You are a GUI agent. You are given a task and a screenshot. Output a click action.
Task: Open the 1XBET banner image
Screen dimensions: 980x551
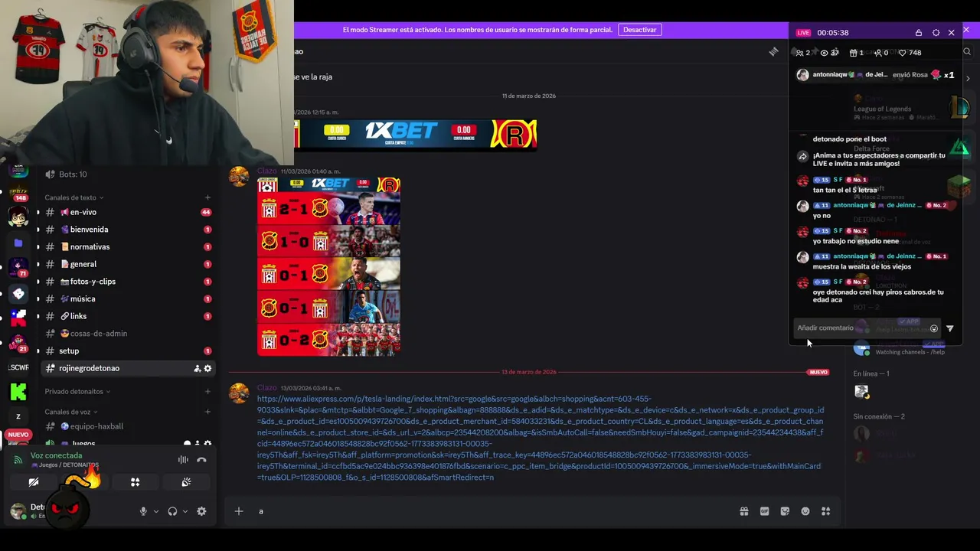pyautogui.click(x=416, y=134)
